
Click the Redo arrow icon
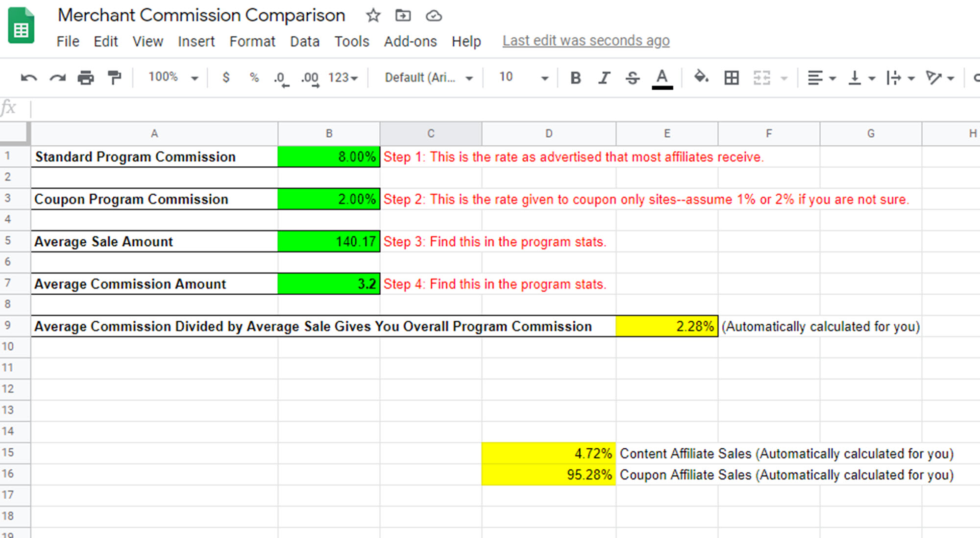pos(57,77)
